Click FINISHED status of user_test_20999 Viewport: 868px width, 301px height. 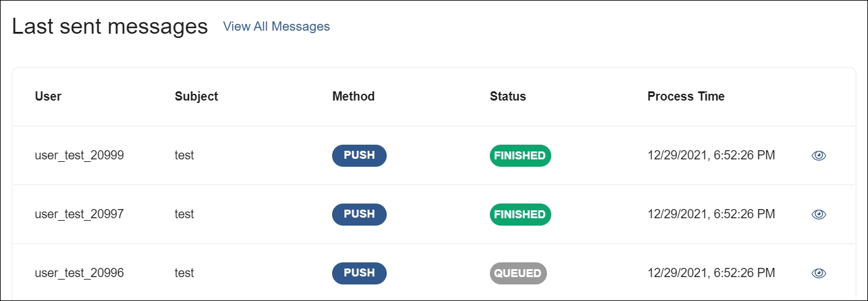pyautogui.click(x=520, y=156)
